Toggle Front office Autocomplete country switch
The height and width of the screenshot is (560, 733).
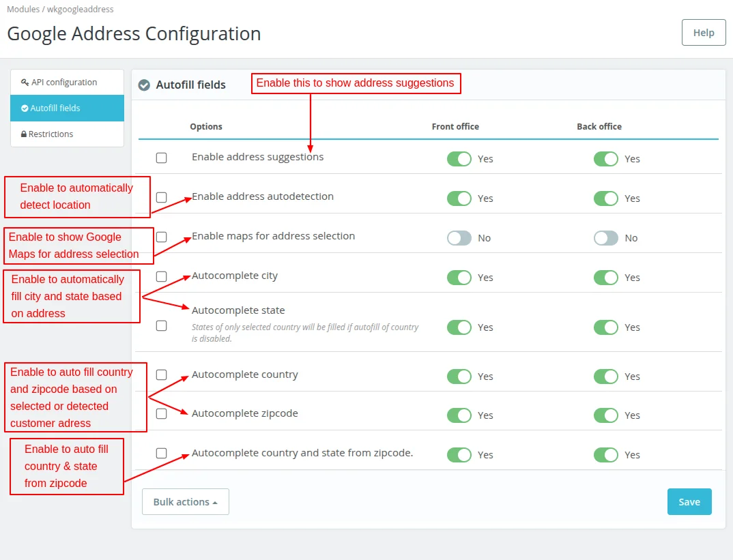[x=459, y=377]
